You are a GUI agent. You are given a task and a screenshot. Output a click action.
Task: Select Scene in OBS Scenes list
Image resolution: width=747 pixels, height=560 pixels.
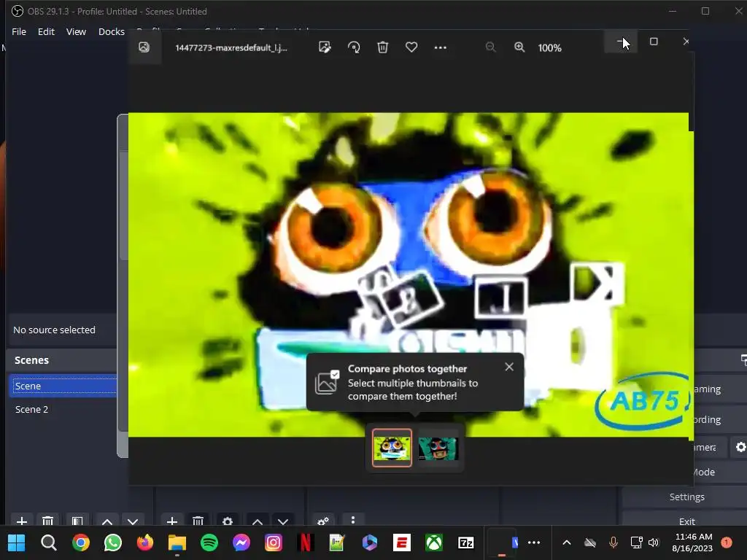tap(63, 386)
